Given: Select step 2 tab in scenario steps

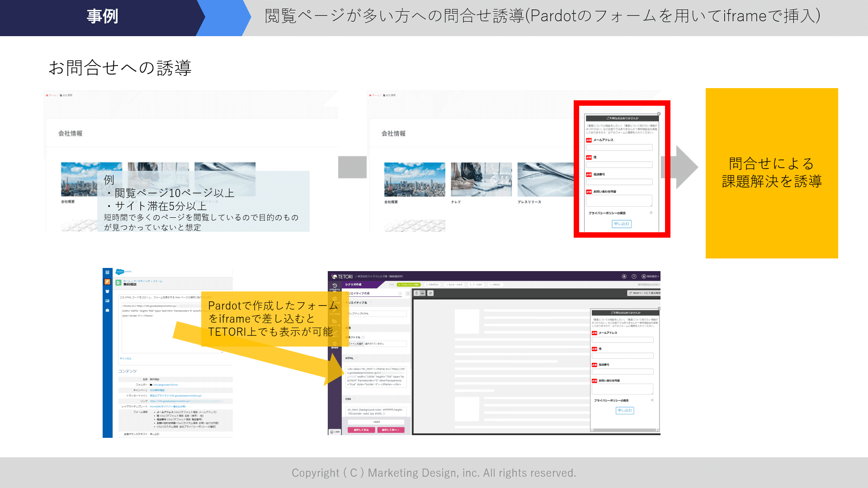Looking at the screenshot, I should coord(432,285).
